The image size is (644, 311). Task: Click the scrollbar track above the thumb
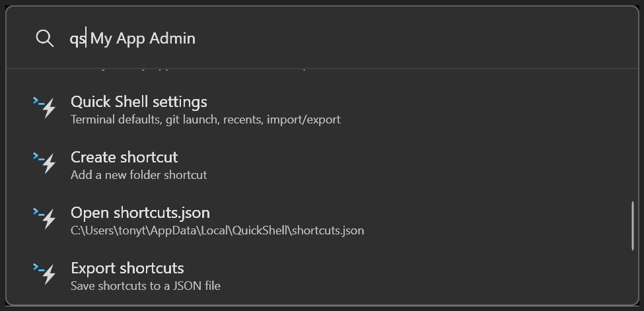(x=633, y=135)
